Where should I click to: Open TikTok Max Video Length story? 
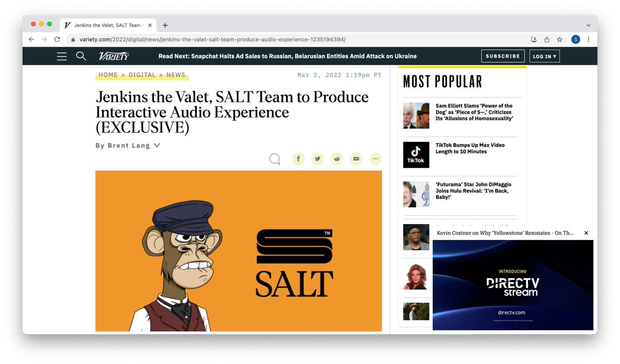[x=470, y=148]
